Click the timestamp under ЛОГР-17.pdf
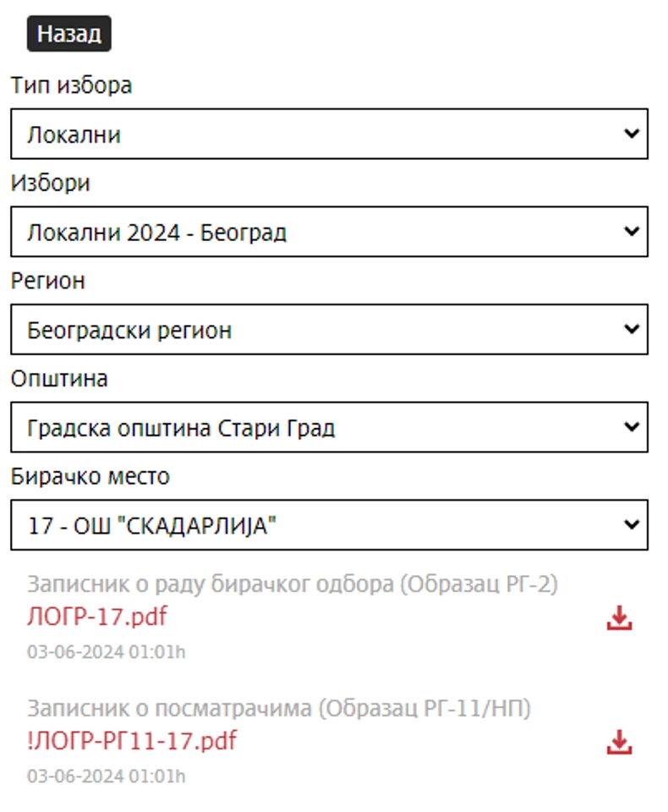The width and height of the screenshot is (668, 812). (106, 652)
